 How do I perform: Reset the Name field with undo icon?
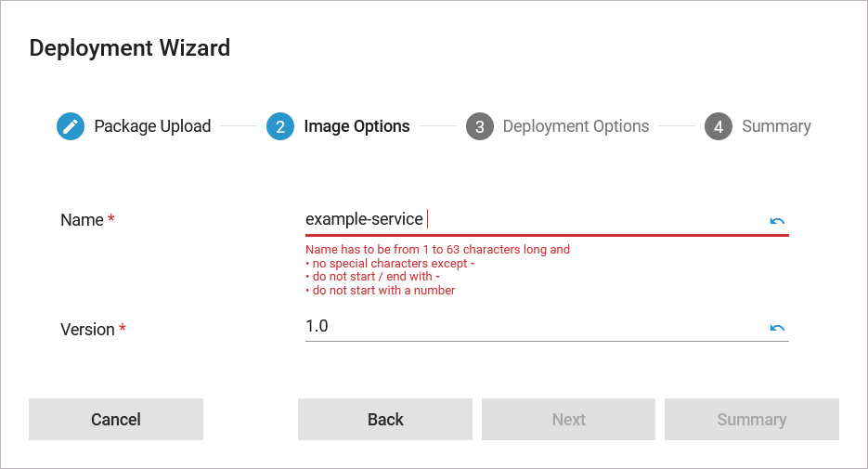(777, 221)
